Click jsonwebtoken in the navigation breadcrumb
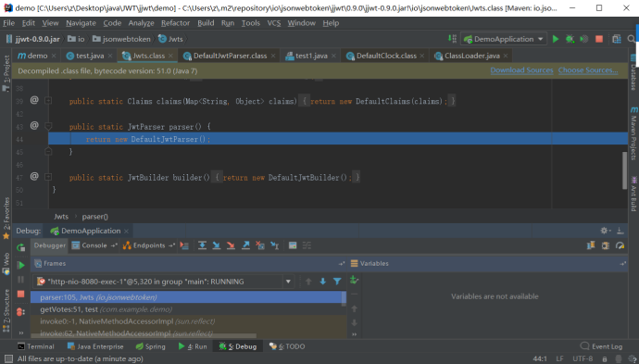The image size is (639, 364). pyautogui.click(x=126, y=39)
